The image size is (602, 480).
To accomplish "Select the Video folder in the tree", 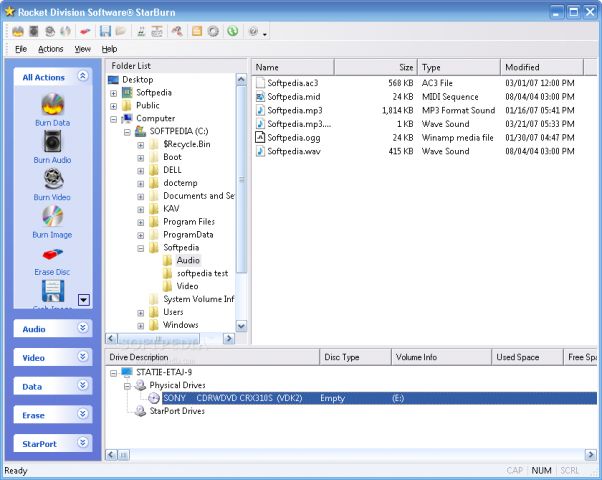I will [187, 286].
